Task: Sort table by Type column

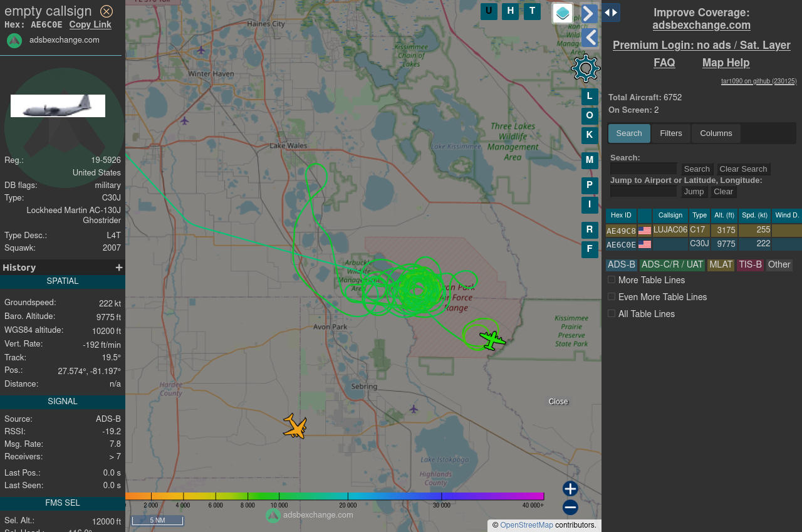Action: pos(699,216)
